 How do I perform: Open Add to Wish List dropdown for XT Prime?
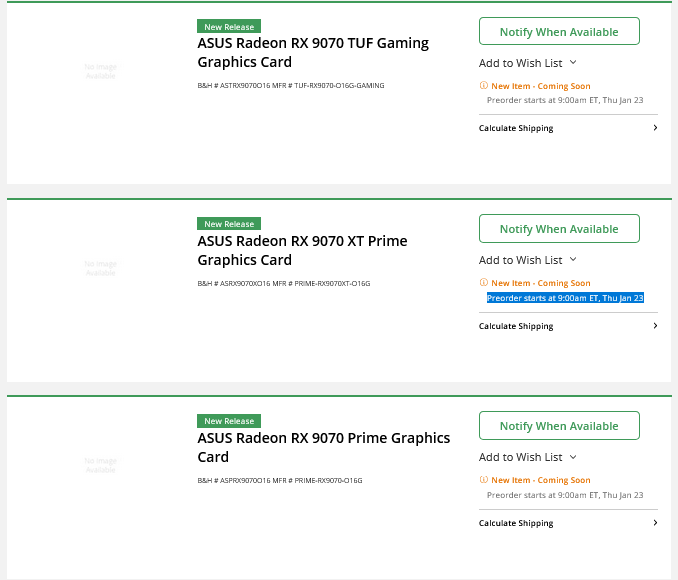click(573, 260)
